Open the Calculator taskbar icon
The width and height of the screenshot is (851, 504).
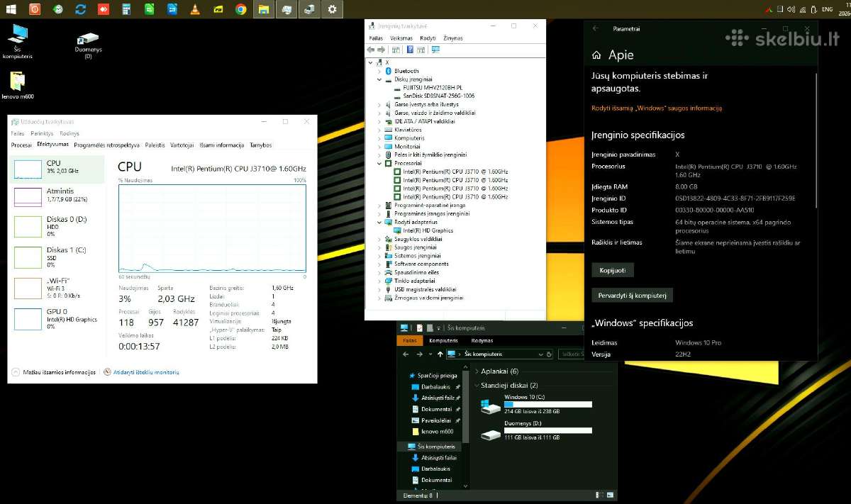tap(126, 9)
